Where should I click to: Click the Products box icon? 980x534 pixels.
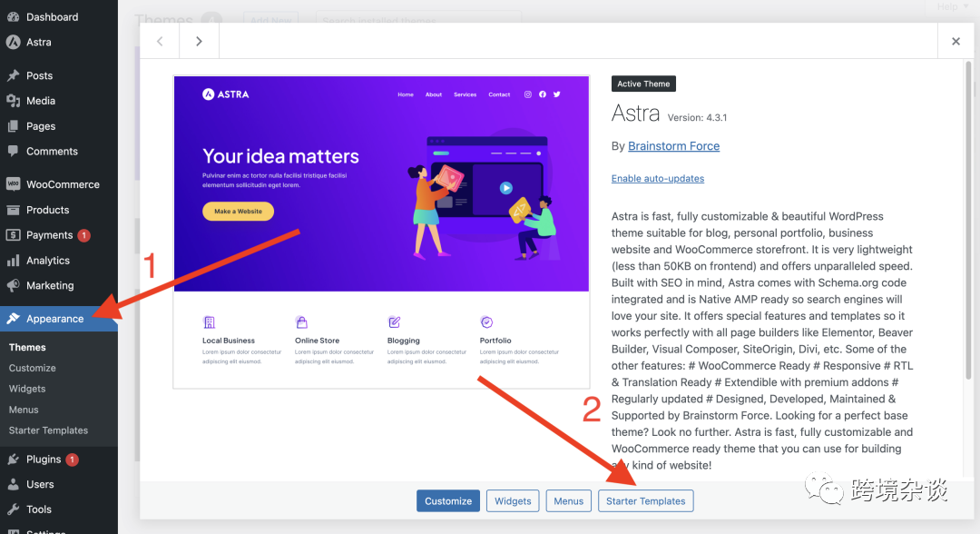click(13, 210)
